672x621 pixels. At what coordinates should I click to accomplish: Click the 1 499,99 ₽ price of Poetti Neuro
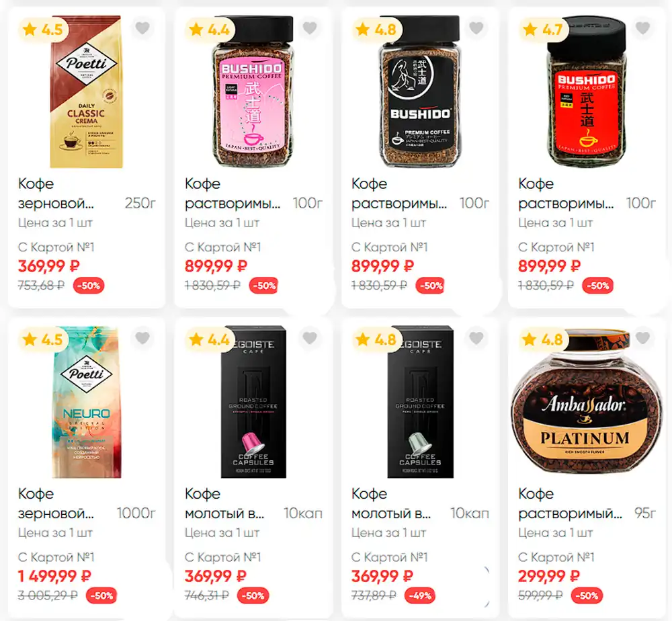(x=54, y=576)
